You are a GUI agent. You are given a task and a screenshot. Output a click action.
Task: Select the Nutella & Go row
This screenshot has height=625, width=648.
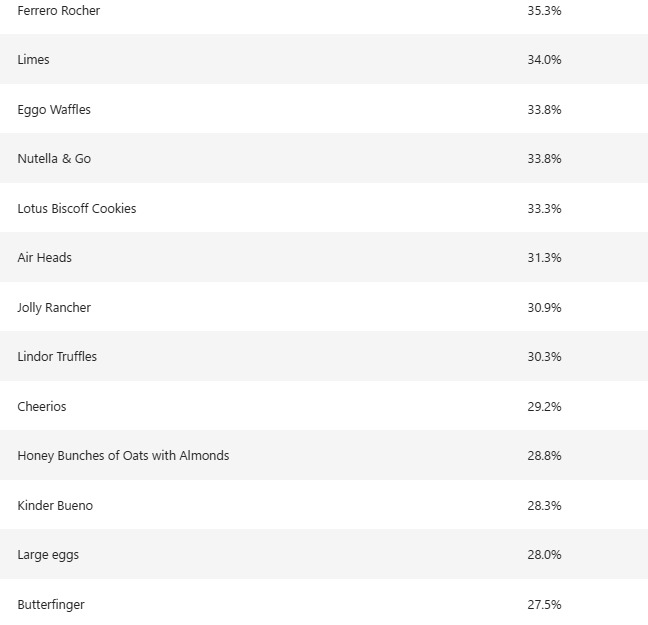click(x=324, y=158)
